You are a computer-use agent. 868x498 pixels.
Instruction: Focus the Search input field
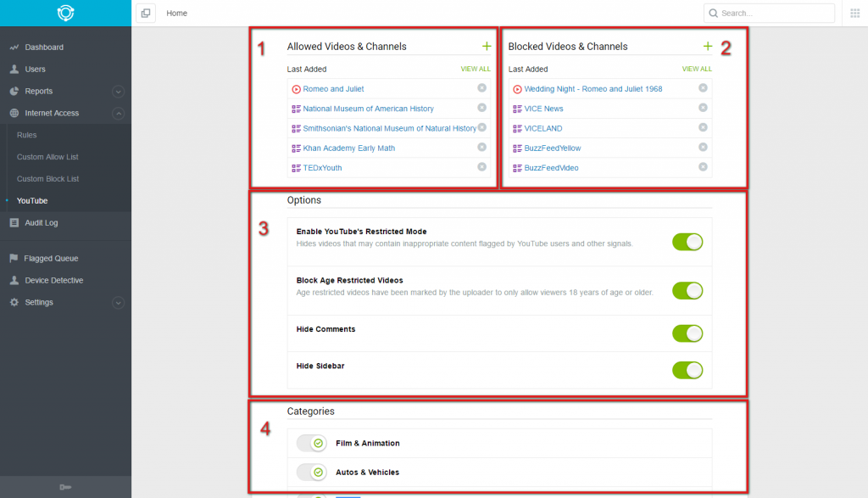coord(769,13)
